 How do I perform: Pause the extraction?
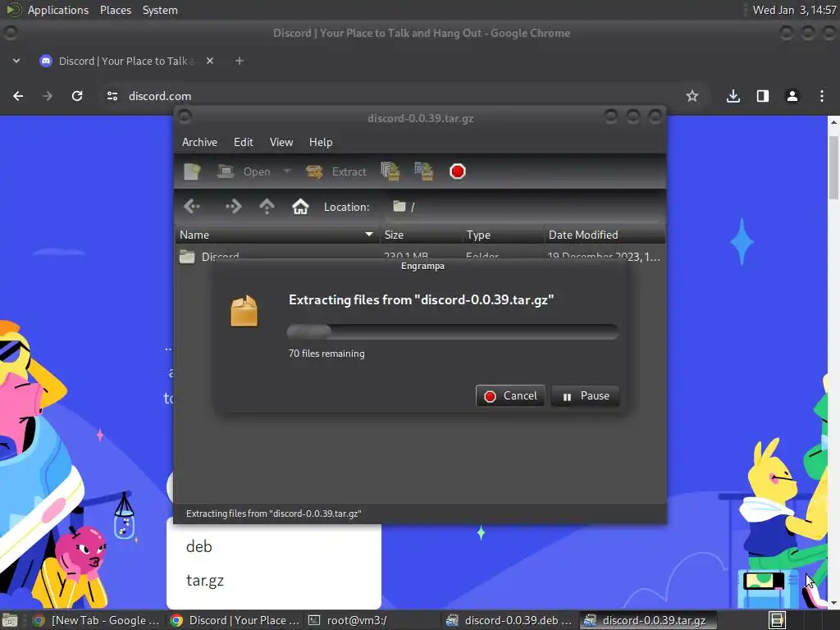click(x=585, y=396)
